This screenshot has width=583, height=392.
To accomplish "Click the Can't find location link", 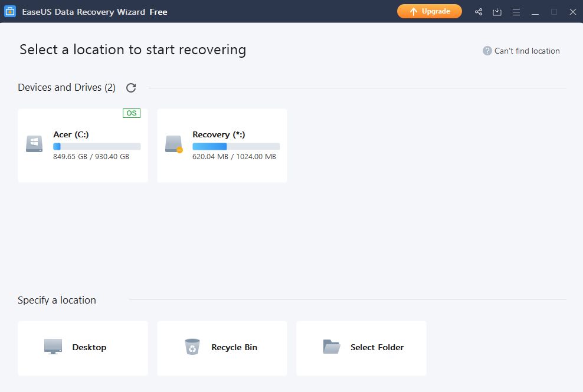I will 526,51.
